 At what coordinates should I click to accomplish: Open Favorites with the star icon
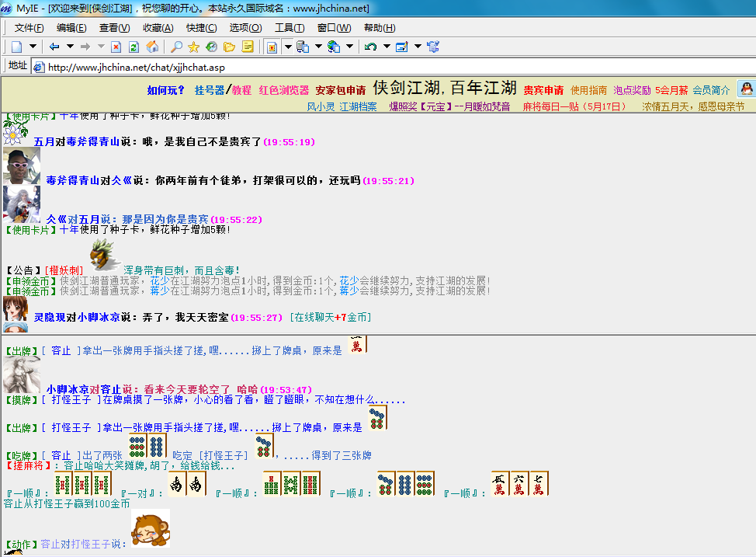click(194, 47)
